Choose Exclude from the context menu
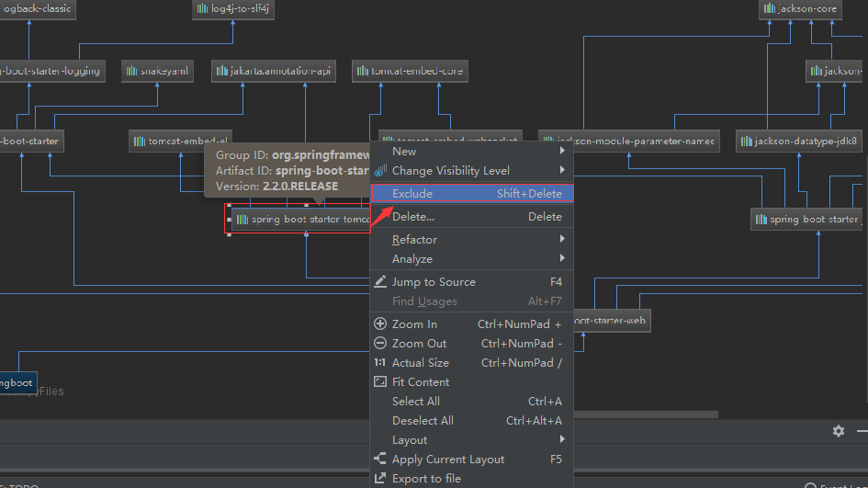868x488 pixels. [x=471, y=193]
